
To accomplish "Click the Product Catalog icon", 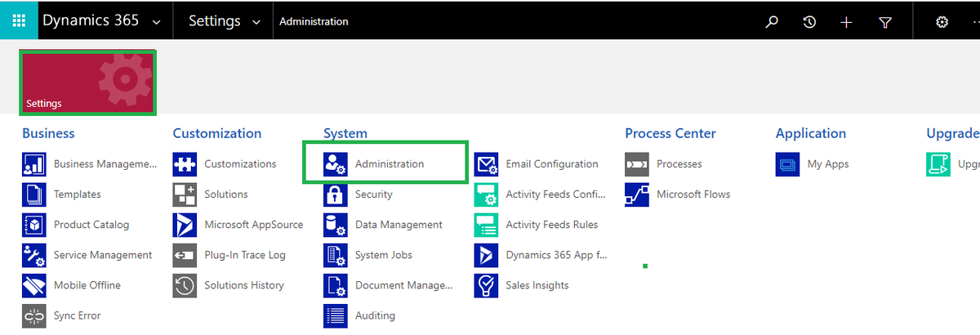I will [34, 225].
